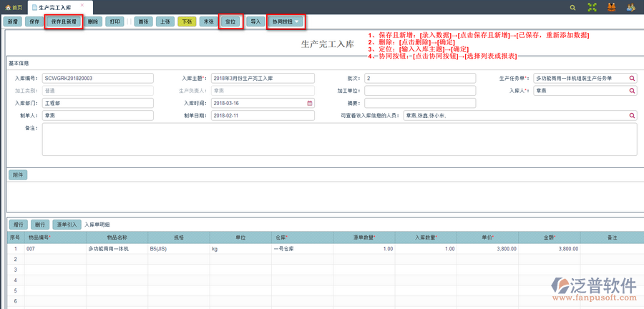The width and height of the screenshot is (644, 309).
Task: Click the 保存且新增 button
Action: (x=63, y=21)
